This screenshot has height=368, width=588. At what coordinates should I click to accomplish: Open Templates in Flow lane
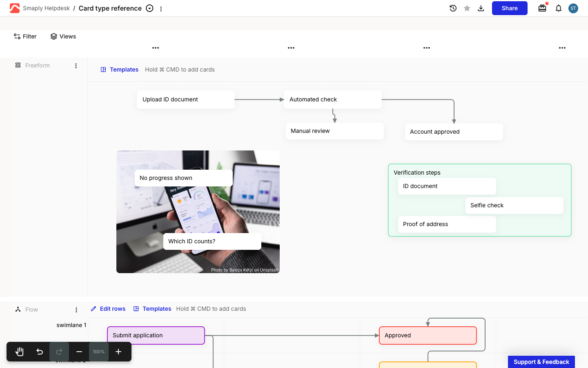click(x=152, y=309)
